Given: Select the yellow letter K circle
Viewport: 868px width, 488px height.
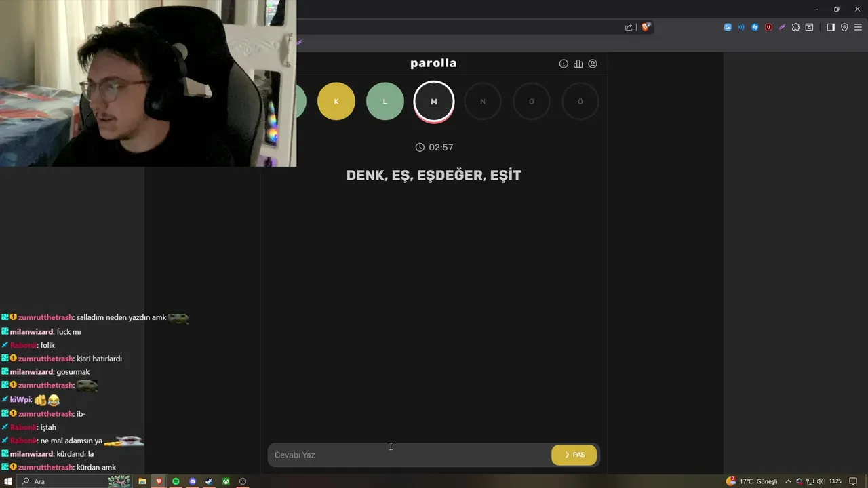Looking at the screenshot, I should coord(336,101).
